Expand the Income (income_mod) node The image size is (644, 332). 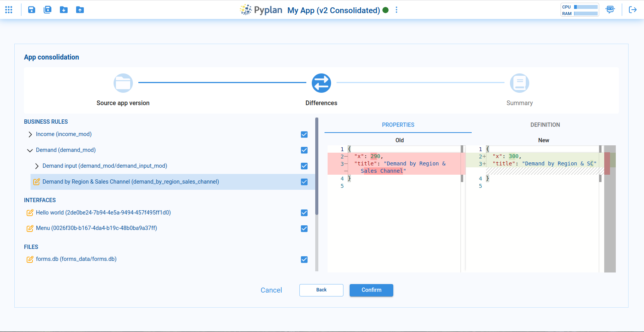[30, 135]
